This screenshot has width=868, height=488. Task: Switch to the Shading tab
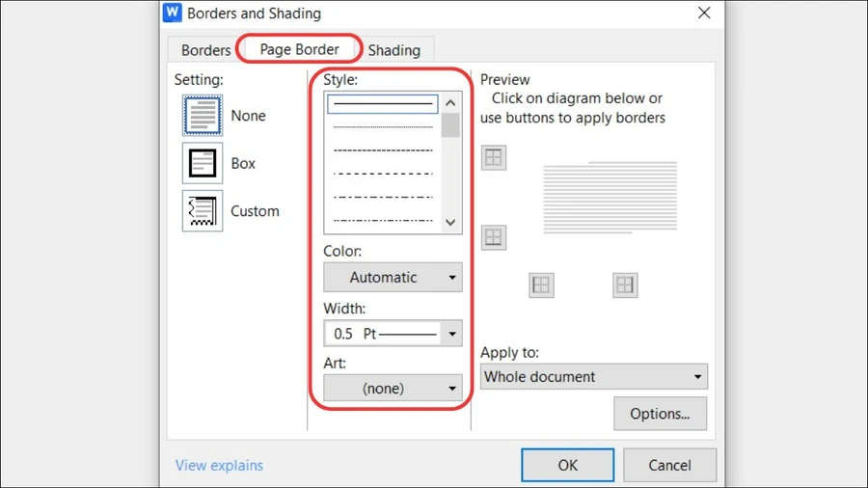394,50
